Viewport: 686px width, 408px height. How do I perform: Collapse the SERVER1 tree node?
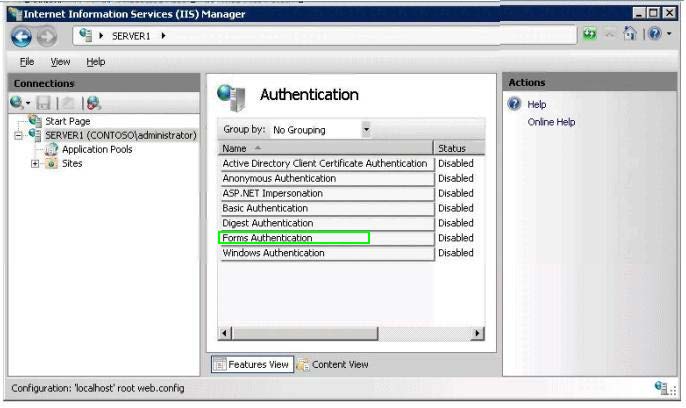tap(18, 136)
